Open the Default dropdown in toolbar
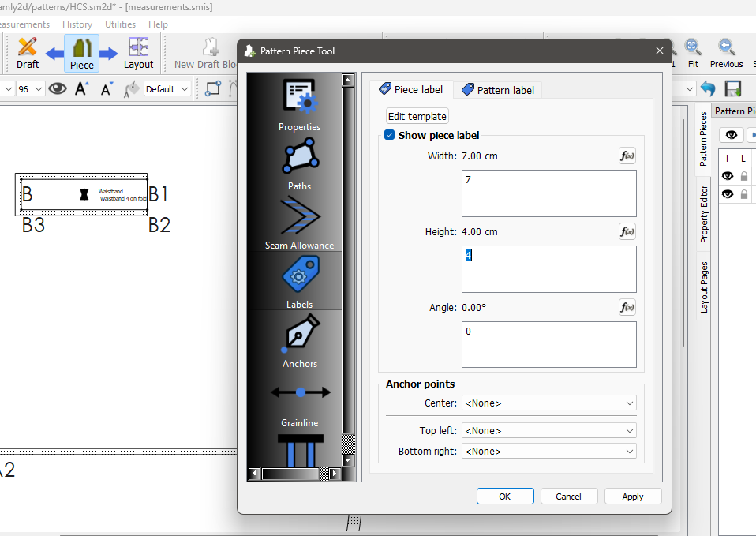 (167, 89)
